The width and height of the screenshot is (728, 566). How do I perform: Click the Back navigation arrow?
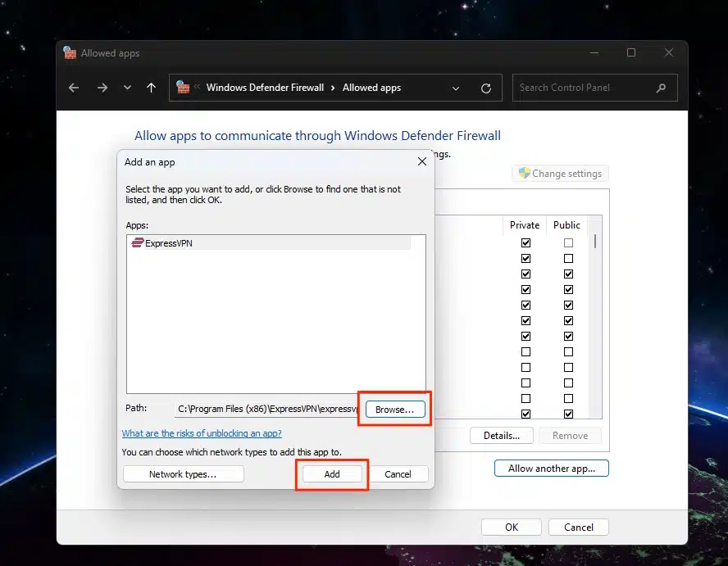click(73, 88)
